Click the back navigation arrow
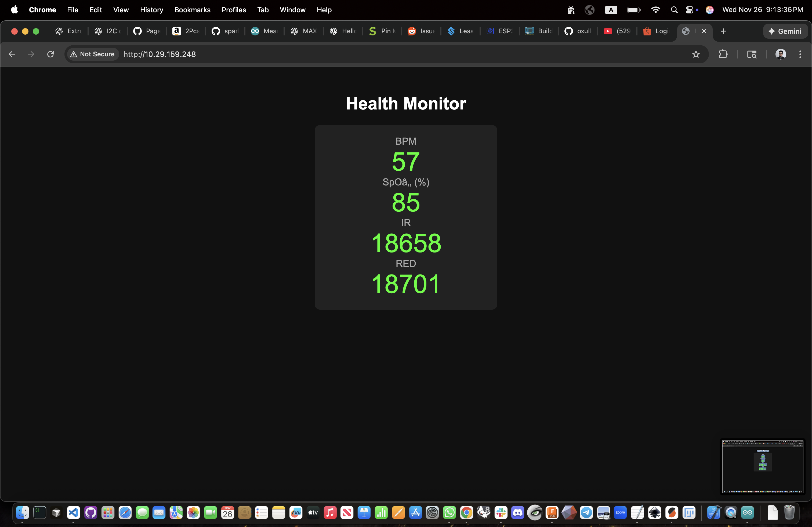 point(12,54)
